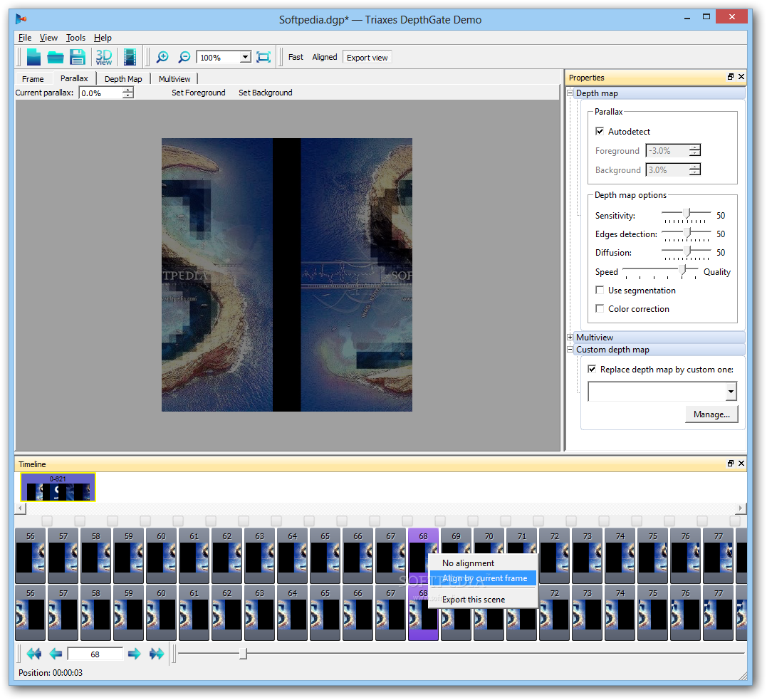The height and width of the screenshot is (700, 767).
Task: Click the DepthGate app icon in title bar
Action: (21, 19)
